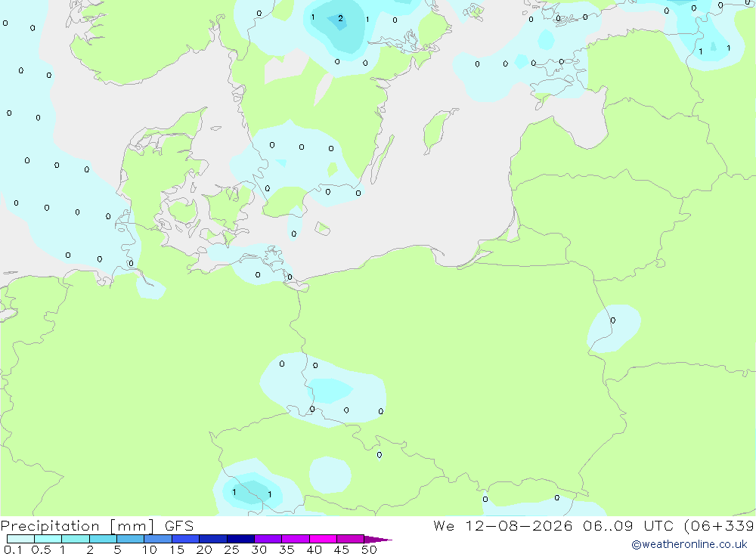Click the '30' legend scale label
Screen dimensions: 756x554
coord(259,549)
